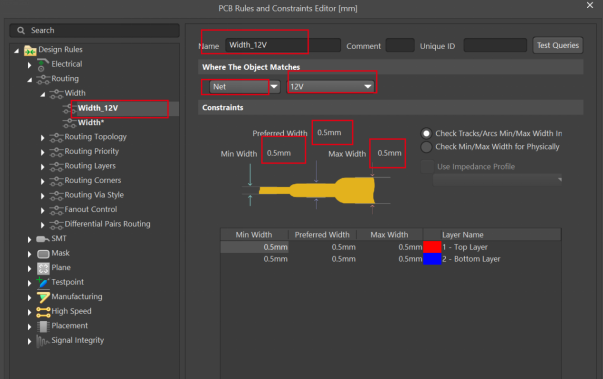Image resolution: width=603 pixels, height=379 pixels.
Task: Select Check Min/Max Width for Physically option
Action: (426, 147)
